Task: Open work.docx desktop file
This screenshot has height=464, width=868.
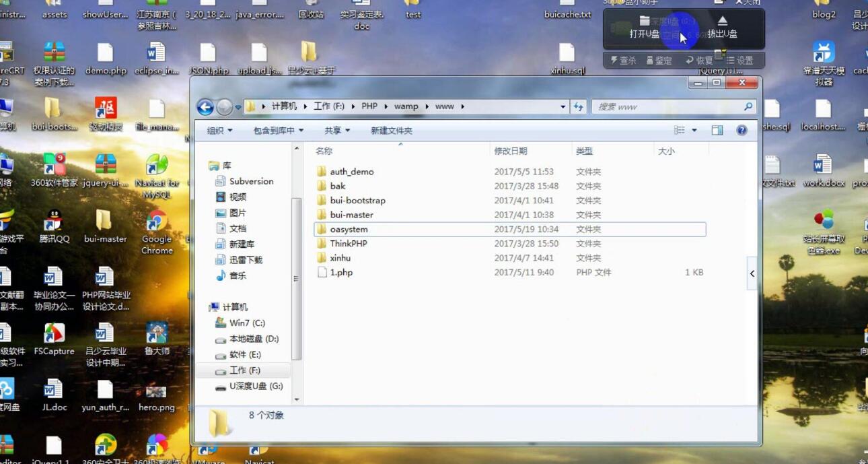Action: (823, 170)
